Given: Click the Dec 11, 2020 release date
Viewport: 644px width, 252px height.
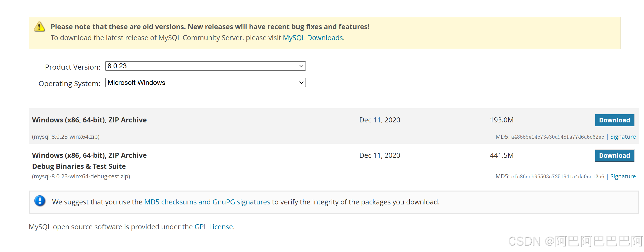Looking at the screenshot, I should click(x=380, y=120).
